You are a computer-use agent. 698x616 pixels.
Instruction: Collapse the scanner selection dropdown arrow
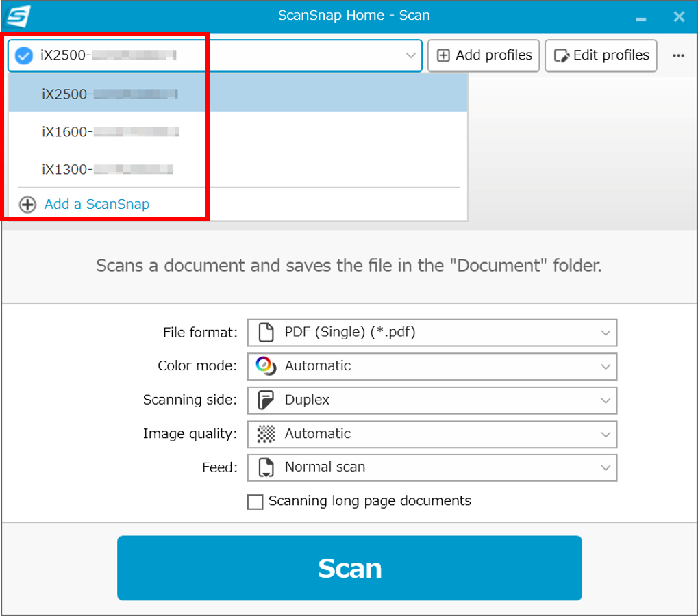tap(410, 55)
